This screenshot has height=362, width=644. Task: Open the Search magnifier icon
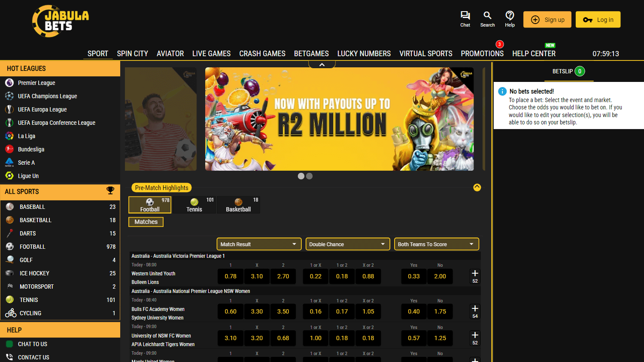pos(487,15)
